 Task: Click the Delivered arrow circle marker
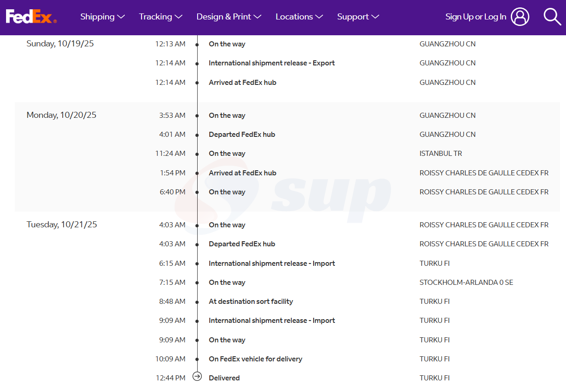[197, 376]
